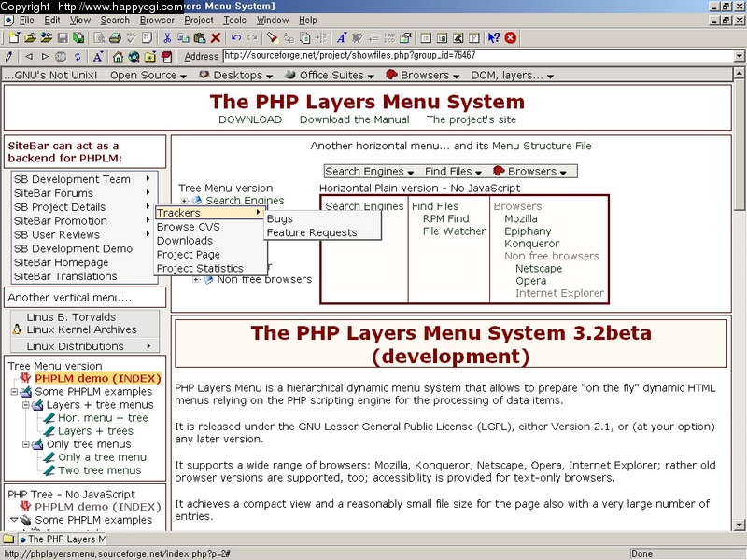Collapse the Layers + tree menus node

(26, 405)
